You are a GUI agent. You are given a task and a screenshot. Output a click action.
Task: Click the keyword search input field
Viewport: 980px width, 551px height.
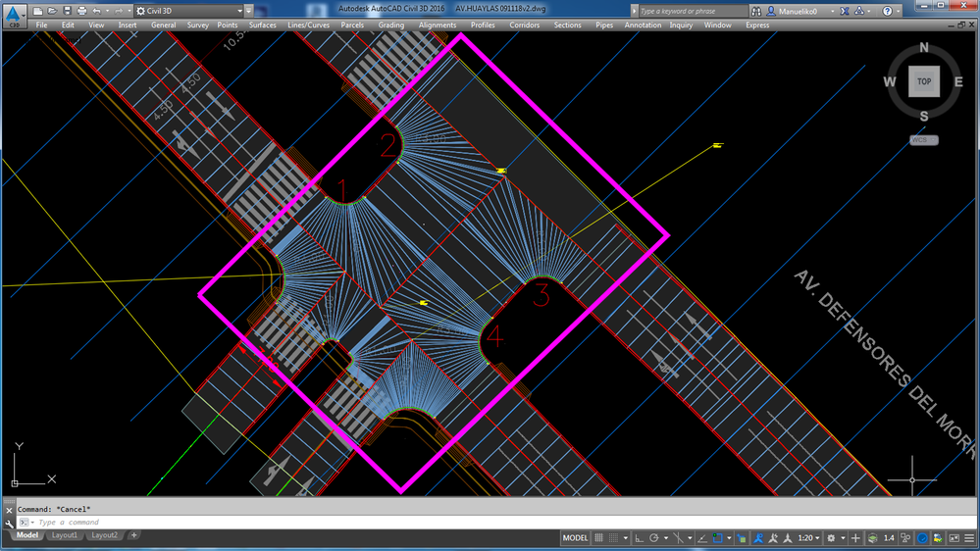click(x=693, y=11)
